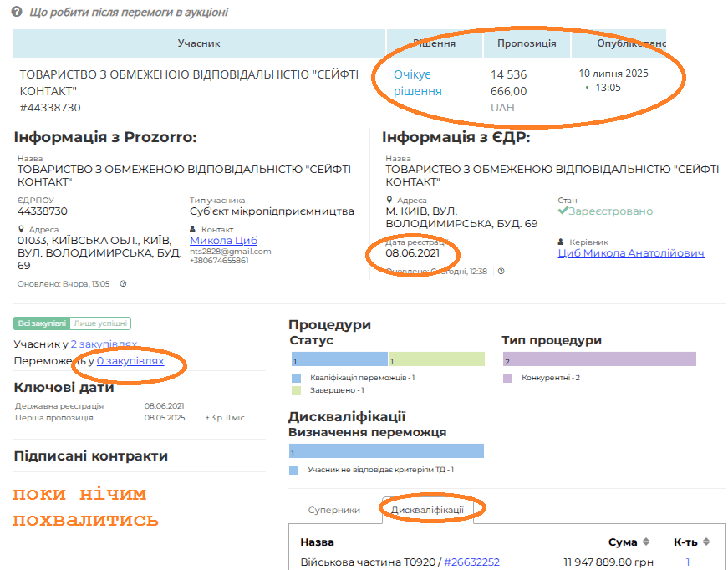Click the green checkmark beside 'Зареєстровано'
Viewport: 728px width, 570px height.
[563, 211]
